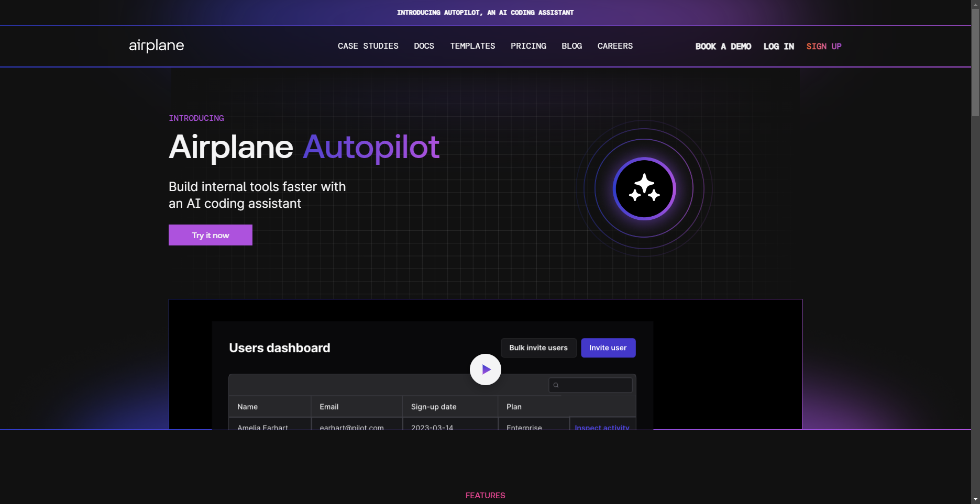This screenshot has height=504, width=980.
Task: Click the dashboard search input field
Action: (590, 385)
